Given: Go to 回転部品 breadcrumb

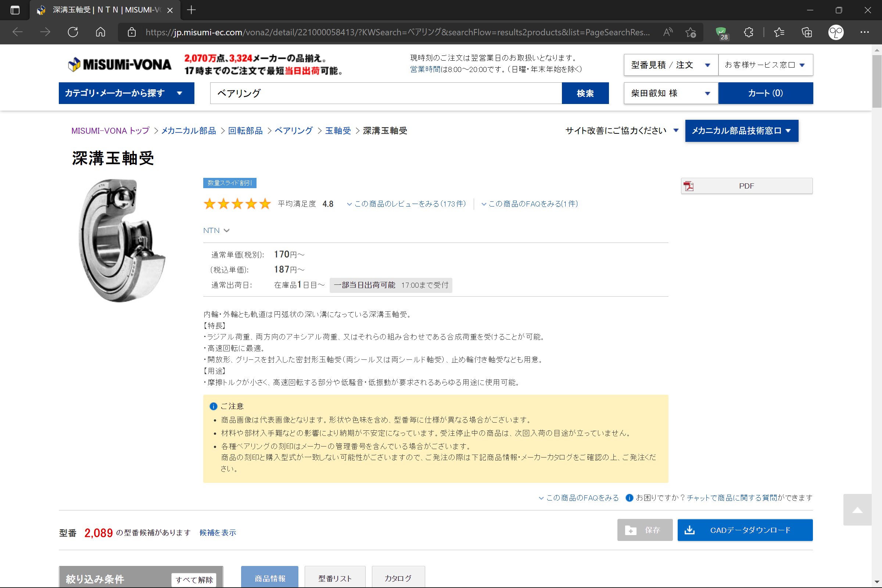Looking at the screenshot, I should click(245, 130).
